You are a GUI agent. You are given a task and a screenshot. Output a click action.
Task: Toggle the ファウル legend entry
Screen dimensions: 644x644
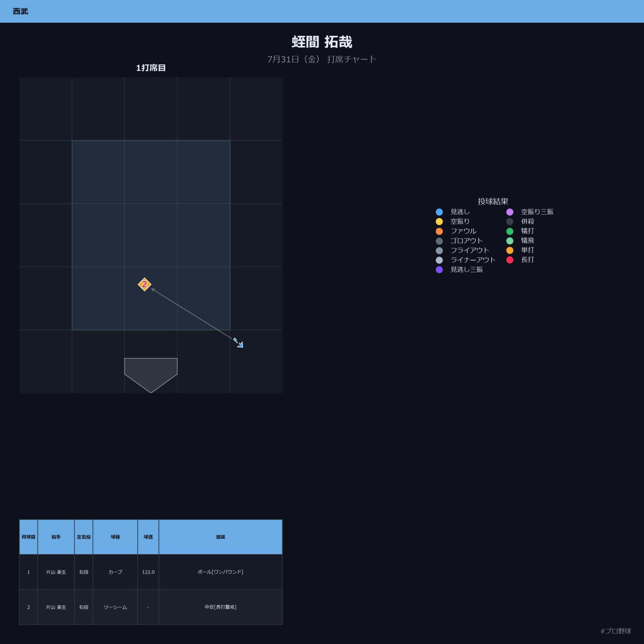tap(456, 231)
